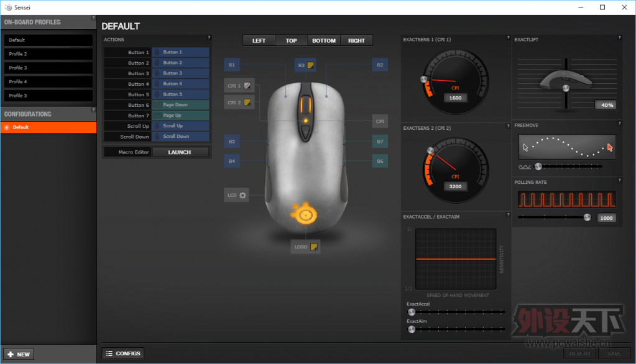The width and height of the screenshot is (636, 364).
Task: Click the REVERT button
Action: (x=580, y=353)
